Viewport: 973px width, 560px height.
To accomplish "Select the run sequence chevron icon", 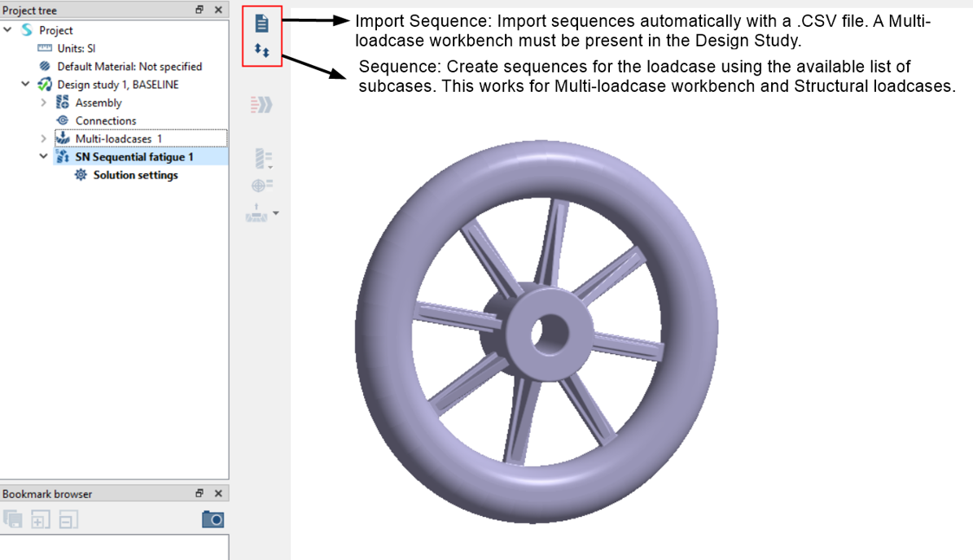I will click(261, 104).
